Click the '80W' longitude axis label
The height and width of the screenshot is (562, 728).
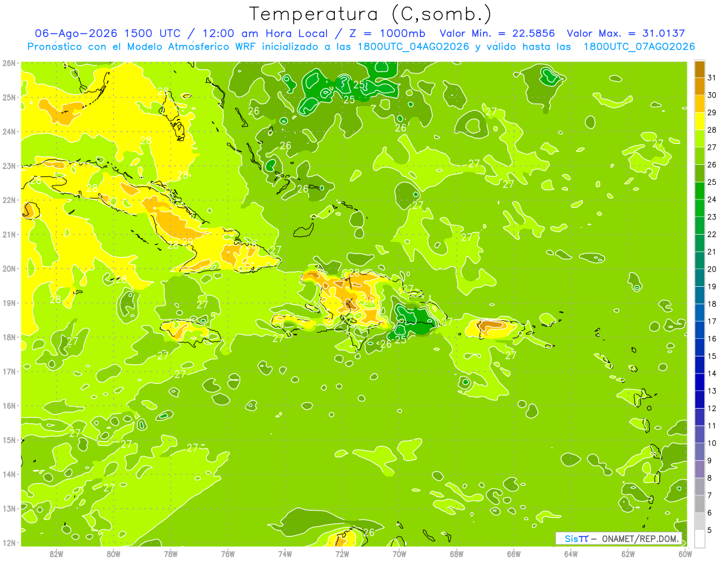coord(113,554)
